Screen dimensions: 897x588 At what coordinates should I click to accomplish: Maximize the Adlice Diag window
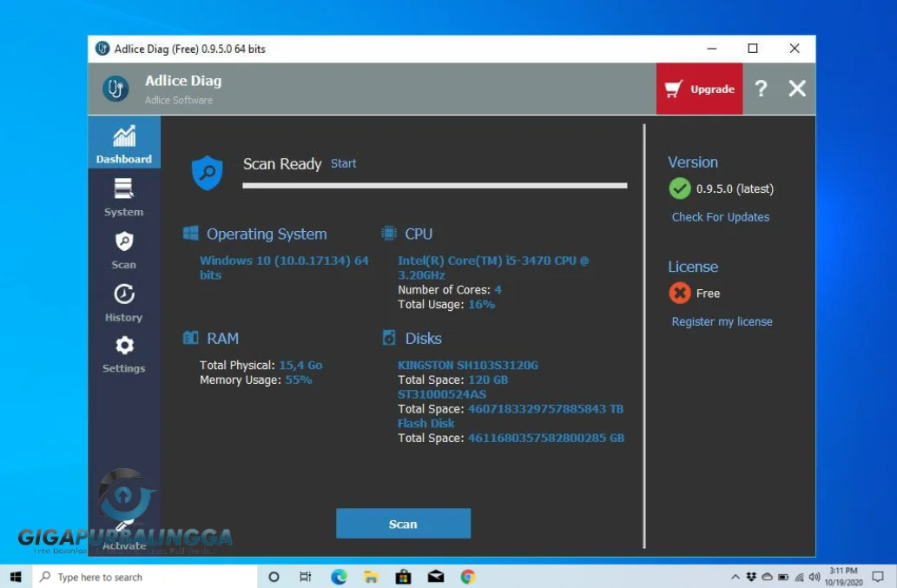click(753, 49)
